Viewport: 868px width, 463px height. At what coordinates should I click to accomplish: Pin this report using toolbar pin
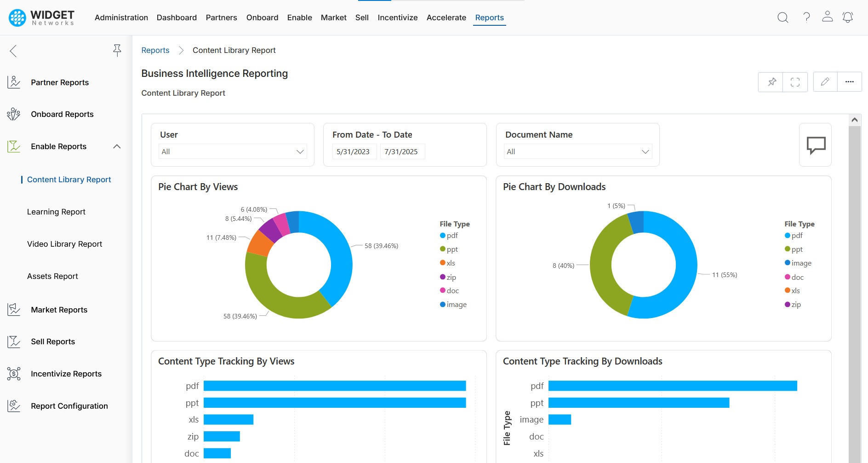771,82
